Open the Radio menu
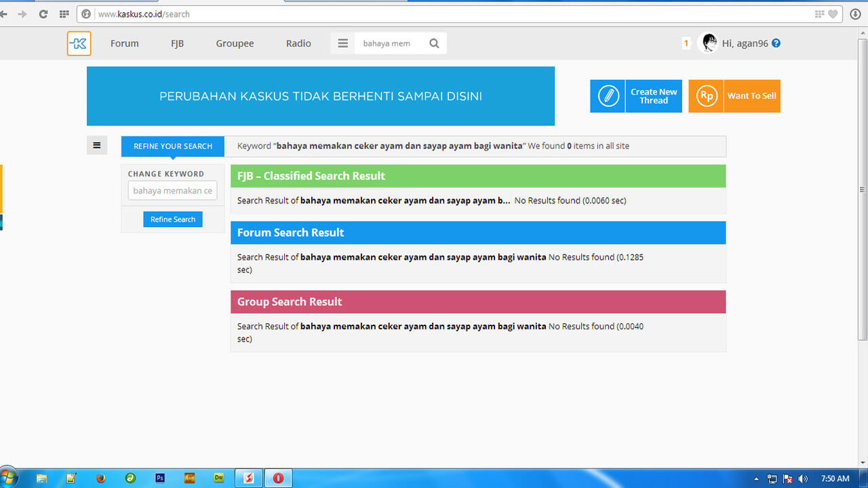Screen dimensions: 868x488 click(298, 43)
